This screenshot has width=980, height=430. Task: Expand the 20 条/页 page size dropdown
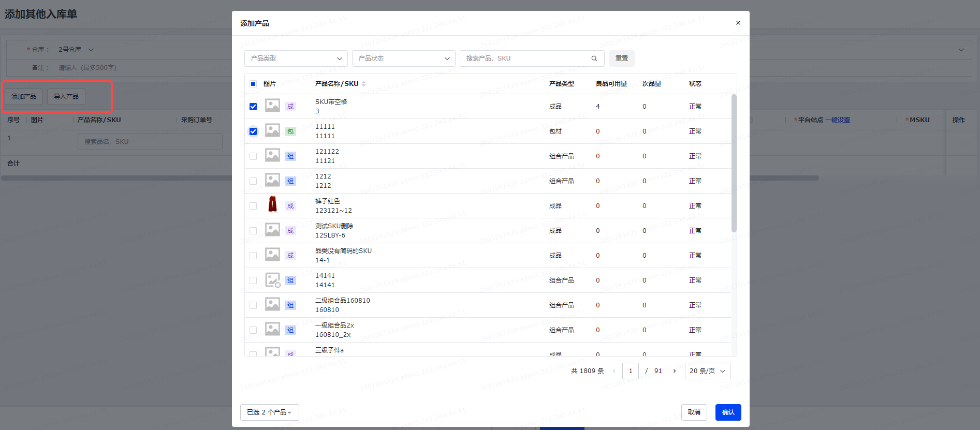tap(707, 371)
